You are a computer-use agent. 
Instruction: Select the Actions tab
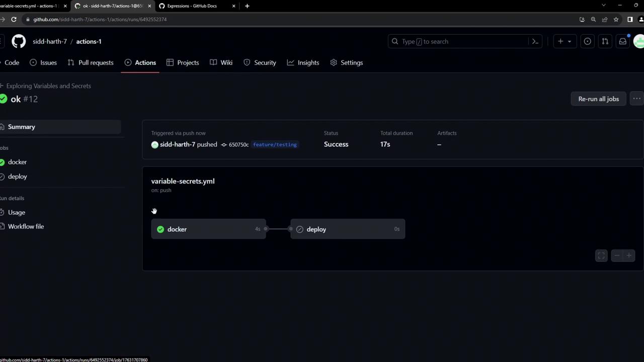pos(140,62)
